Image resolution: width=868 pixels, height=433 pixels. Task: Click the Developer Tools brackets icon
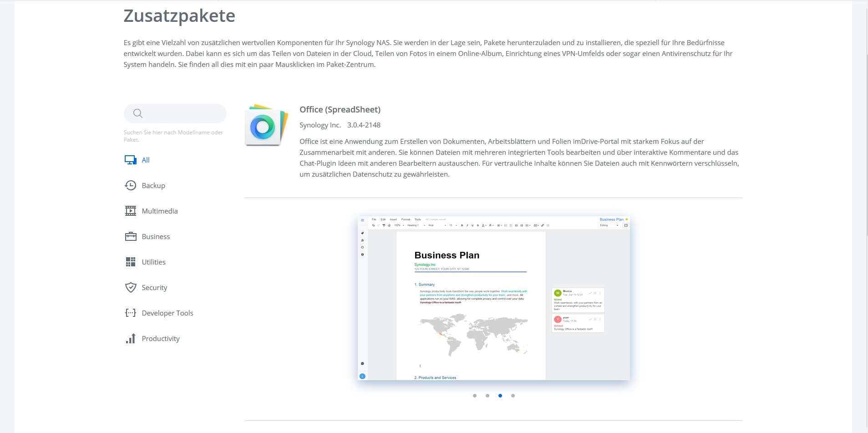click(131, 313)
